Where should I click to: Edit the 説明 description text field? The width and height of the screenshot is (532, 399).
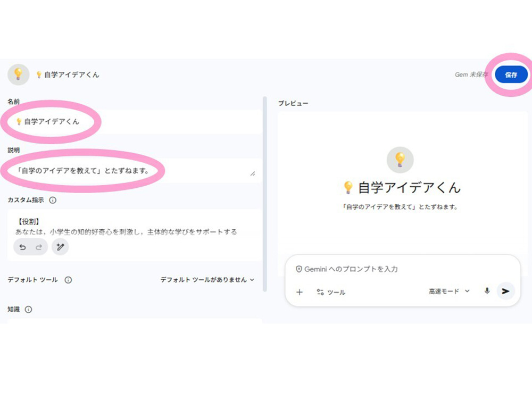point(135,171)
